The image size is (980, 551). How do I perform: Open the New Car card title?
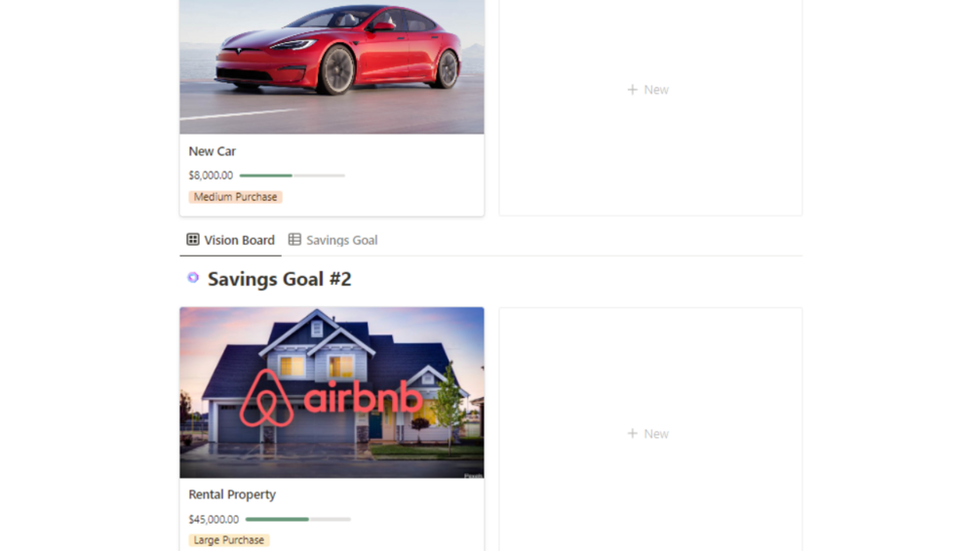213,151
